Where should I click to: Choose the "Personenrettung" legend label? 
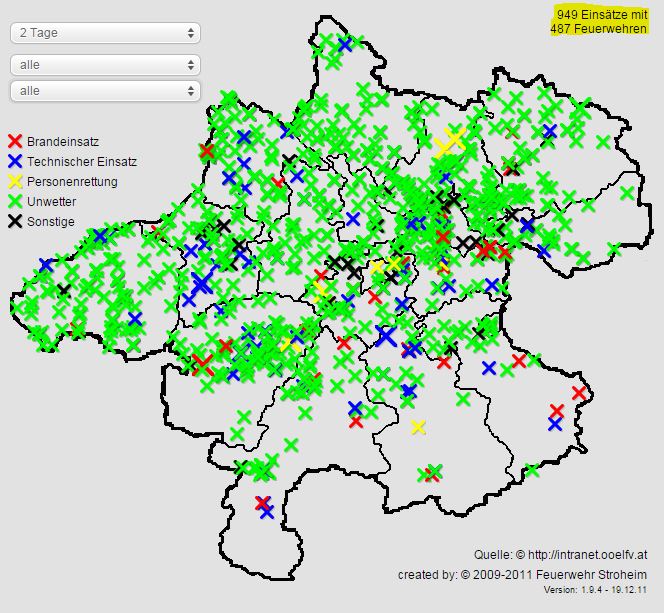[72, 182]
